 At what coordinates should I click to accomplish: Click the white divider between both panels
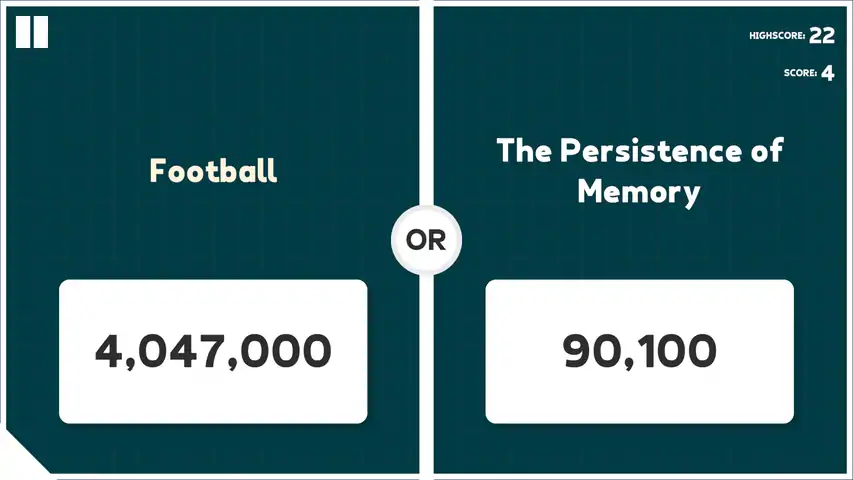pyautogui.click(x=426, y=120)
